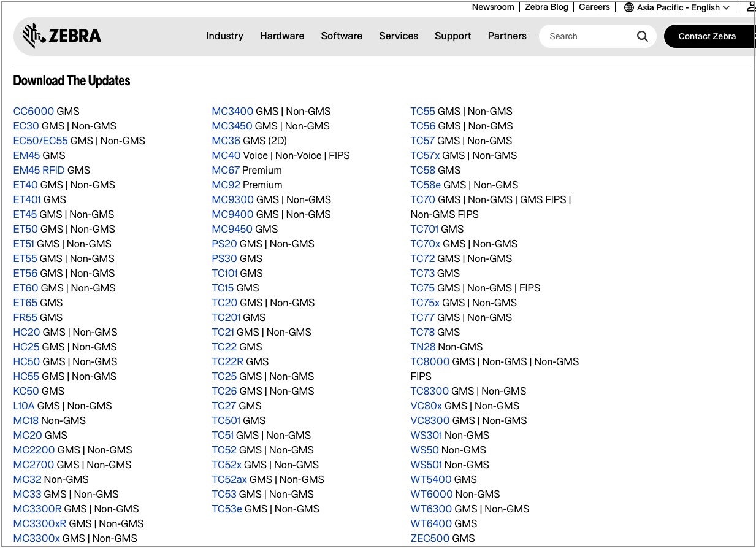Open the TC57x download link
Viewport: 756px width, 548px height.
click(425, 155)
